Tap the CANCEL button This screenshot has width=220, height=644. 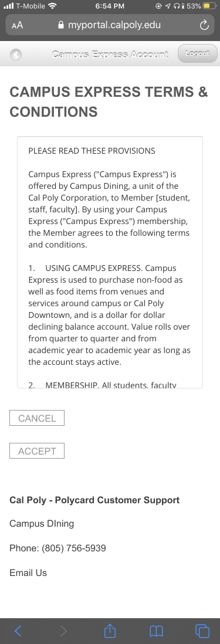[x=37, y=418]
